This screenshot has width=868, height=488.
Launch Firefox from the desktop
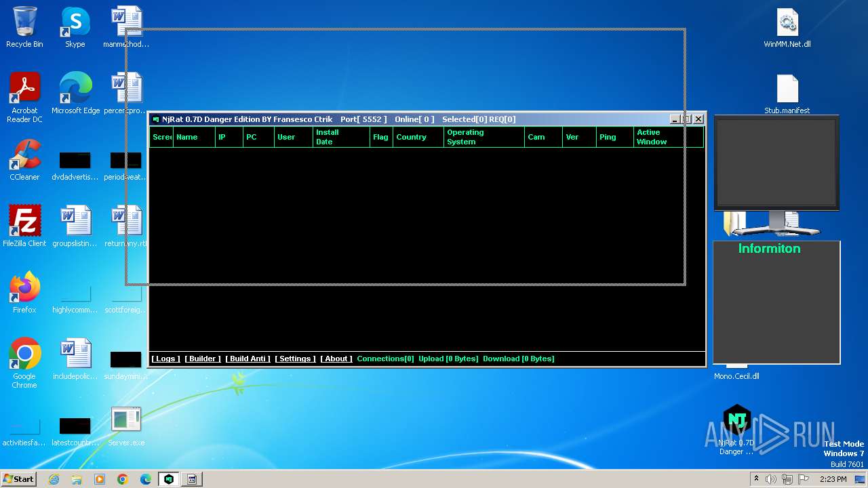[24, 293]
